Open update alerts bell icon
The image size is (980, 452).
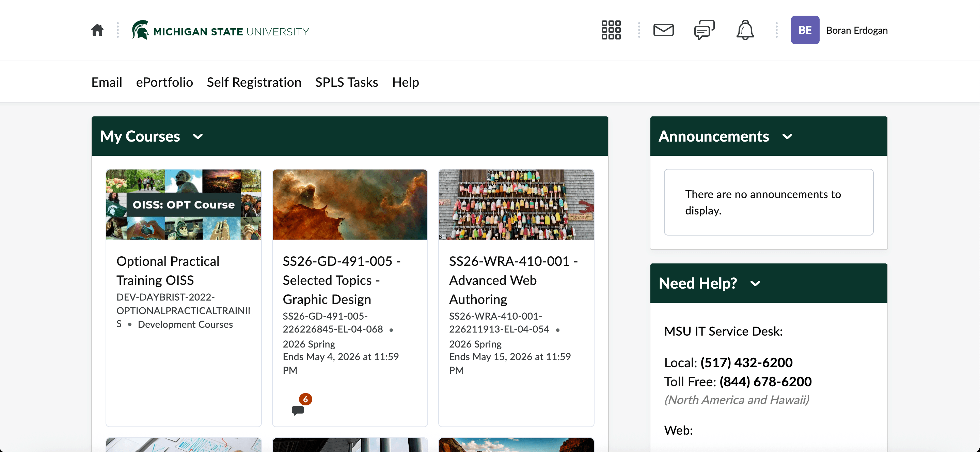point(744,30)
